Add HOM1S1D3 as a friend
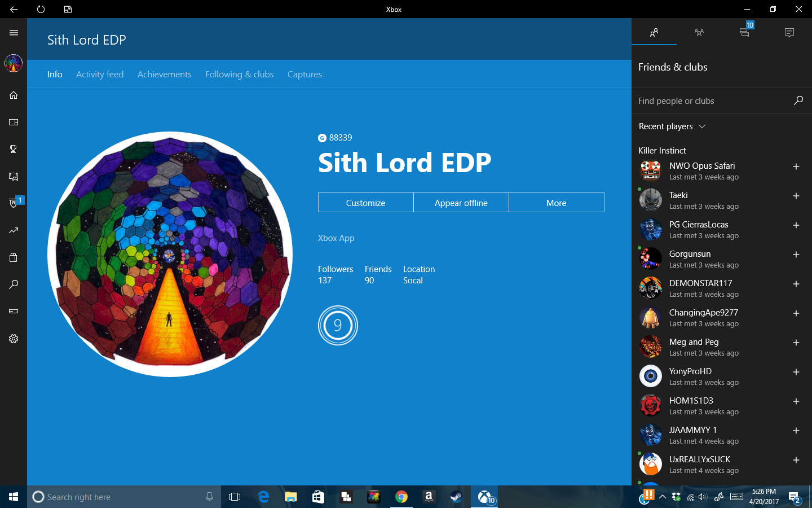 [x=796, y=401]
